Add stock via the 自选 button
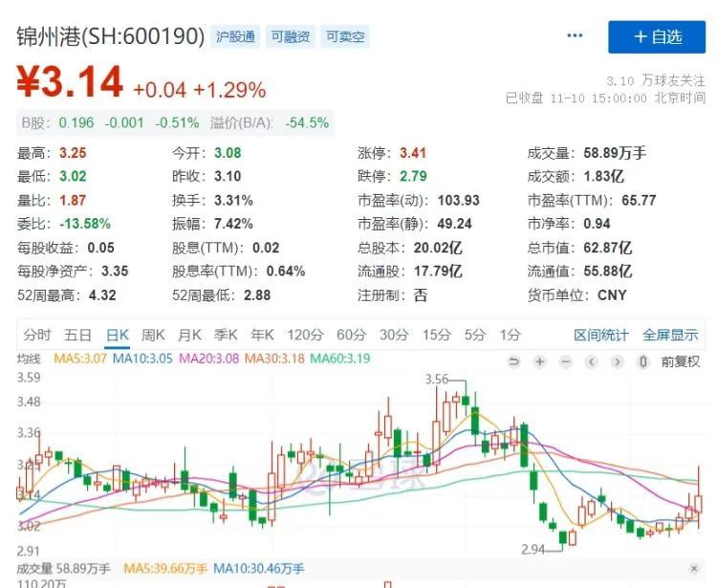This screenshot has height=588, width=717. 657,37
